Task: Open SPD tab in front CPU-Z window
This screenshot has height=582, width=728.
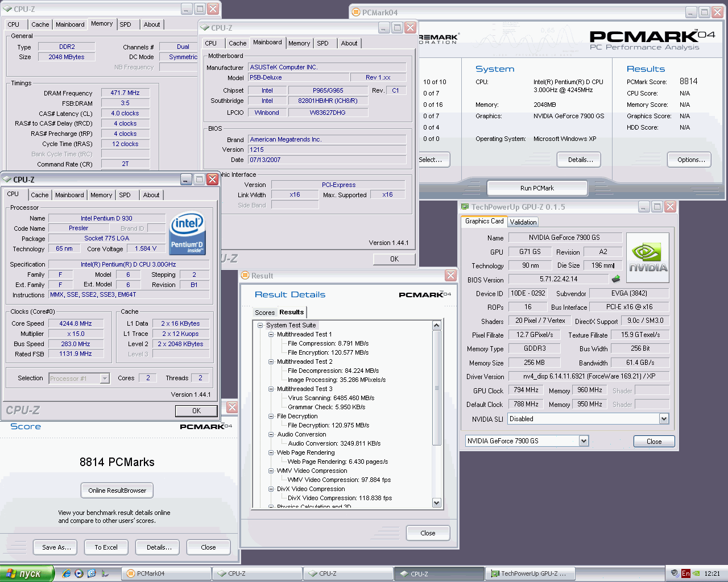Action: click(x=125, y=195)
